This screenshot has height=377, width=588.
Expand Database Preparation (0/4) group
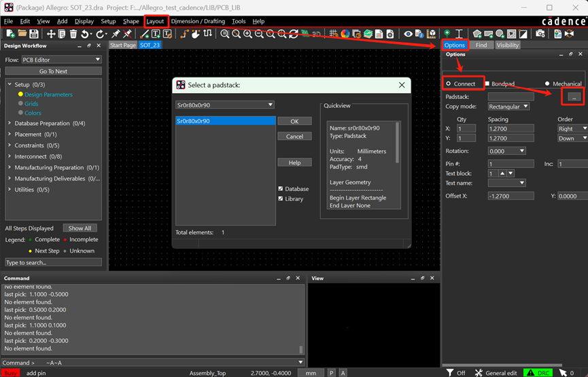(x=10, y=123)
